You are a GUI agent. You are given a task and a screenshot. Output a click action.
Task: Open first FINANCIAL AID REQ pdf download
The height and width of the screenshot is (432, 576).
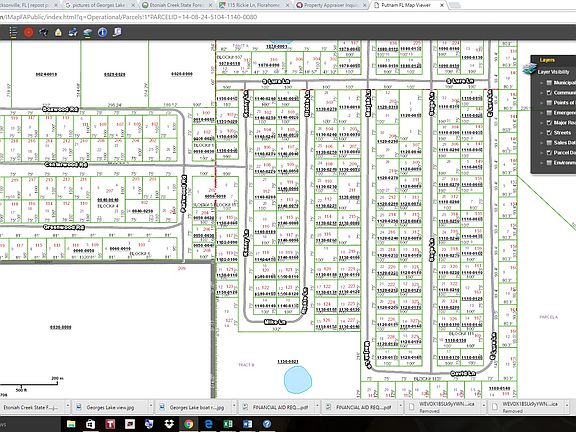[280, 407]
